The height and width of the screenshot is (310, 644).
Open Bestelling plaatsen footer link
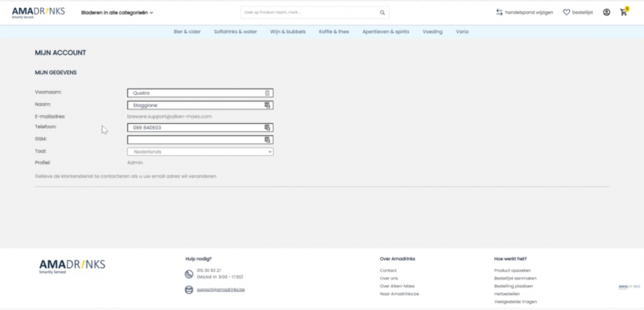(514, 286)
